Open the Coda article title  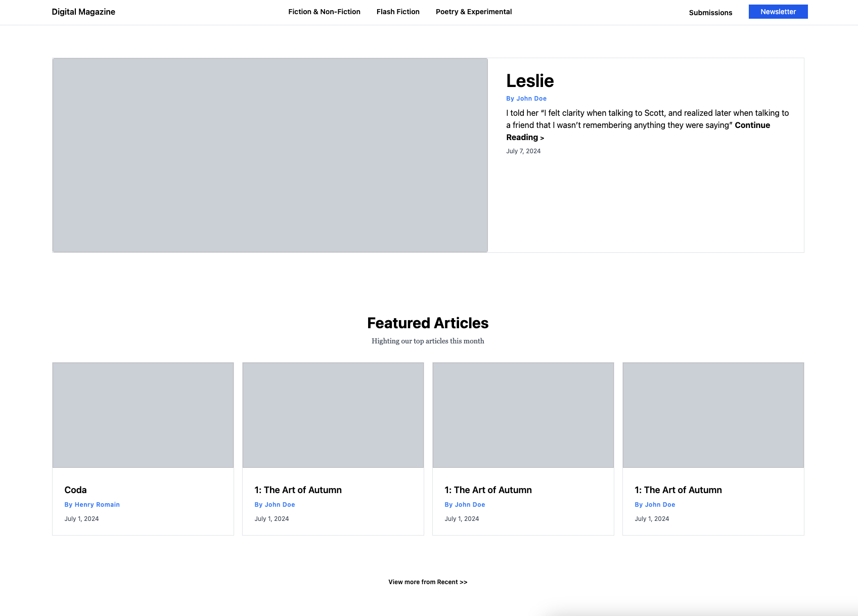(x=75, y=490)
